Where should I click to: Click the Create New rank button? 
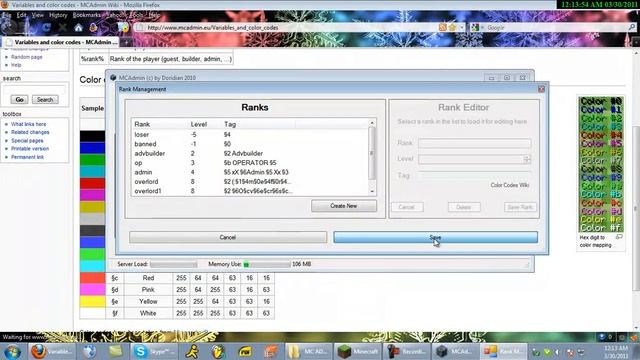click(344, 206)
